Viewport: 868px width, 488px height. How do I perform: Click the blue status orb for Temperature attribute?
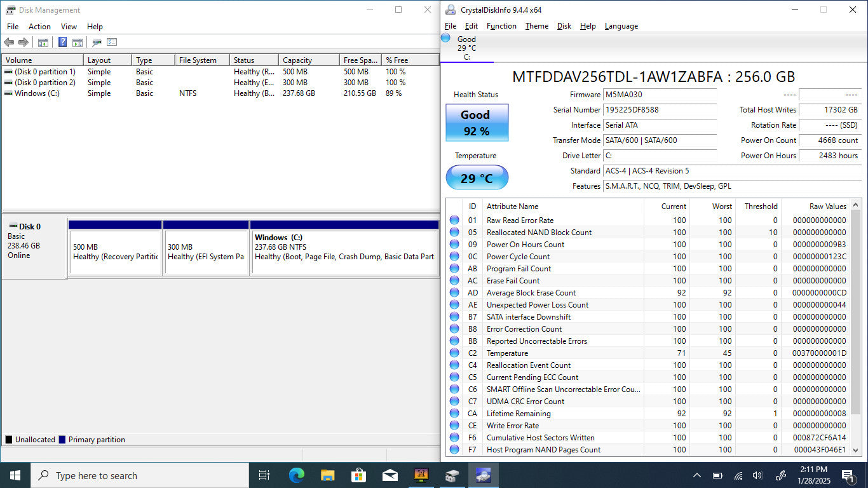click(x=454, y=353)
